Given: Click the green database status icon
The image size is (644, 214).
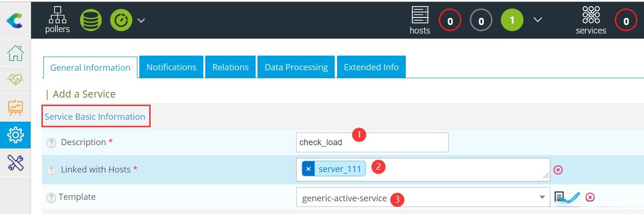Looking at the screenshot, I should [90, 20].
